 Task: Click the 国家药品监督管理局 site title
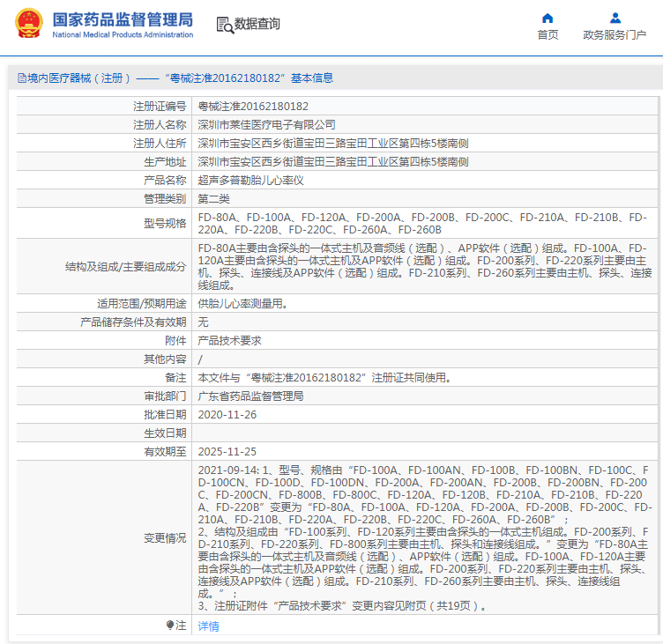(123, 20)
